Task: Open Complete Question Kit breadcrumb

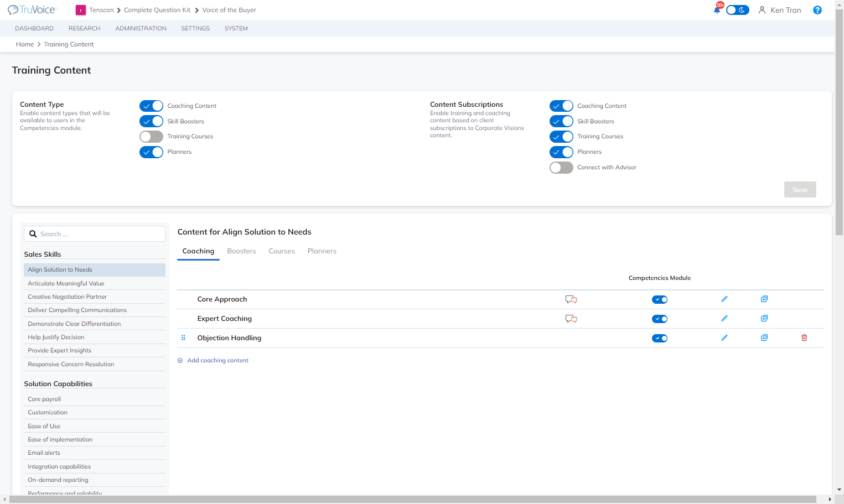Action: pos(157,10)
